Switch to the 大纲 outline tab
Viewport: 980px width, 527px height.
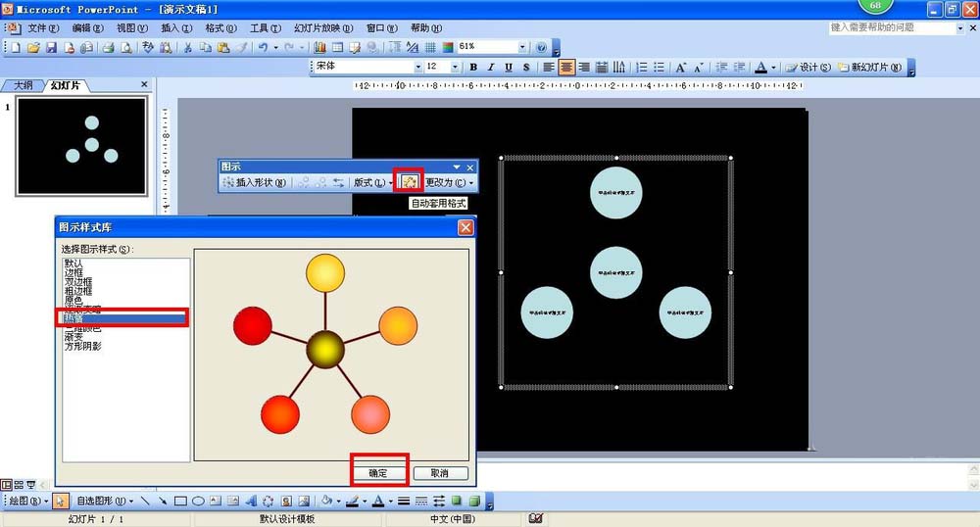coord(24,85)
